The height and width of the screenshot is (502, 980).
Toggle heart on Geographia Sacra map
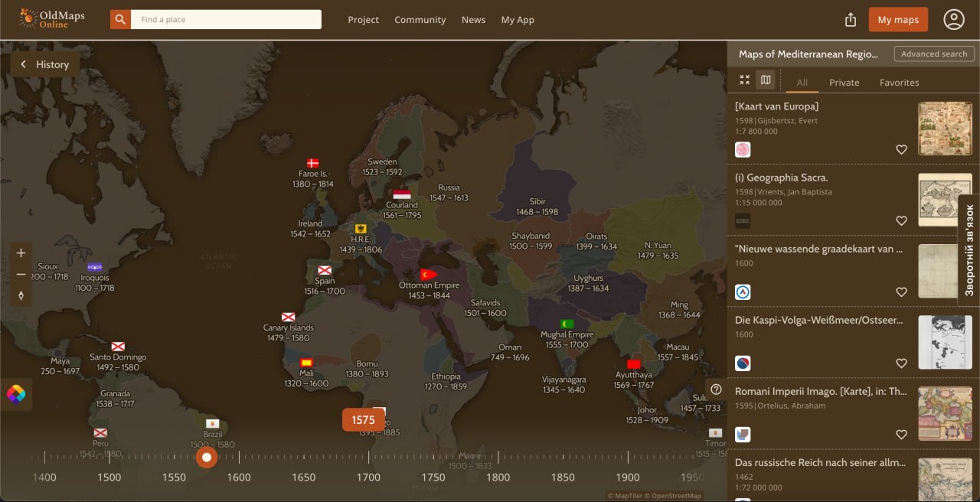(x=901, y=221)
